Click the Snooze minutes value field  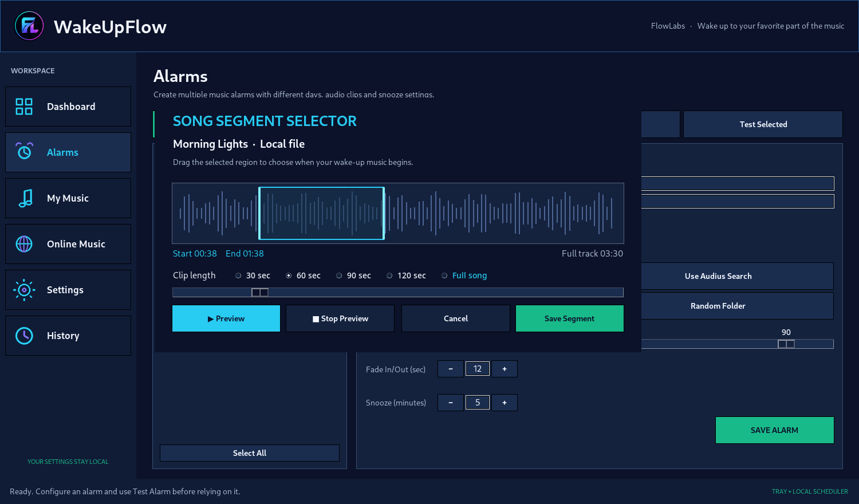click(x=478, y=403)
